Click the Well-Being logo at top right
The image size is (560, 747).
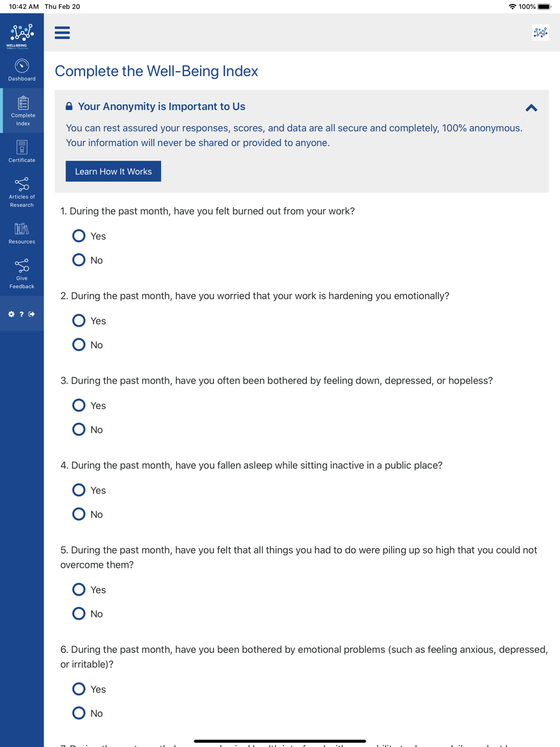540,32
